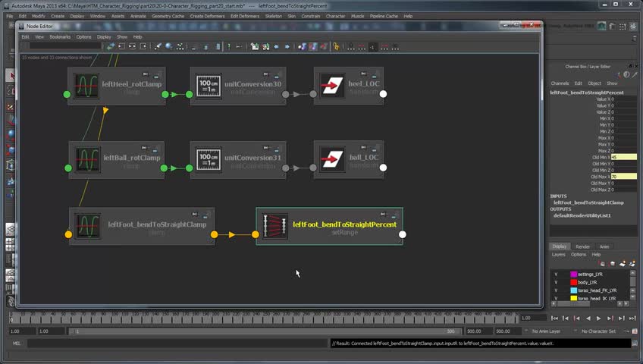Toggle visibility V of torso_head_FK_LYR layer
This screenshot has height=364, width=643.
click(x=556, y=290)
